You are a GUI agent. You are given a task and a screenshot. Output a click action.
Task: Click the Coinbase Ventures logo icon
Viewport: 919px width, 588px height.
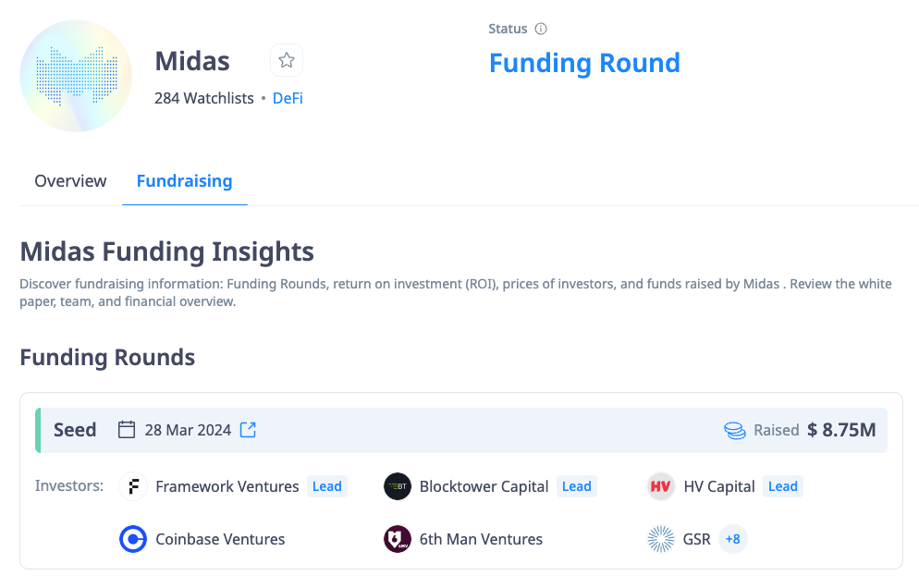point(133,539)
